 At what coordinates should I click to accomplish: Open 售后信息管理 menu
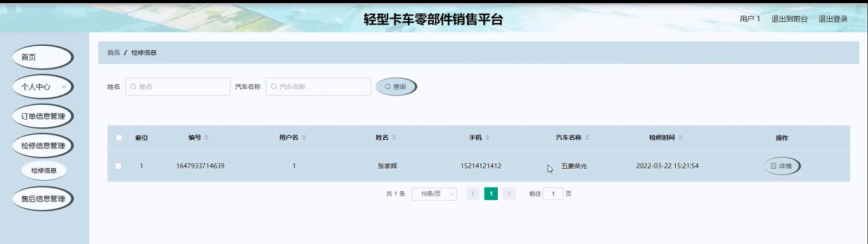[x=43, y=199]
